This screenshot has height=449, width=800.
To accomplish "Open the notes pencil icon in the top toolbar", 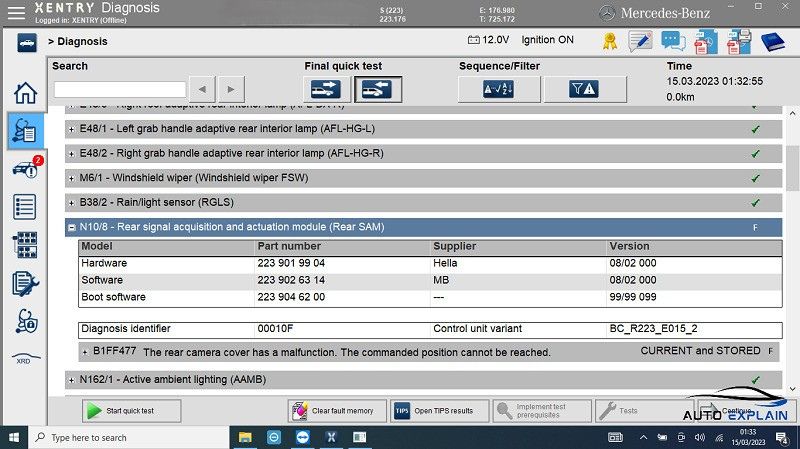I will pos(640,41).
